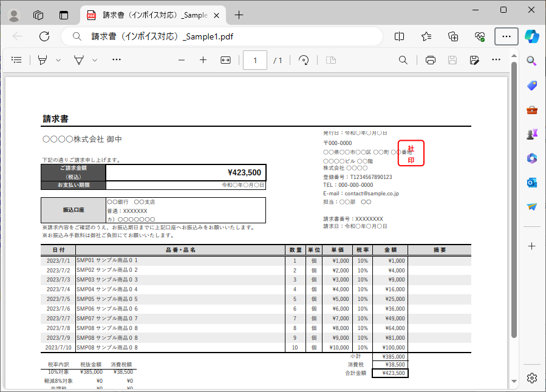Click the zoom out minus button
The width and height of the screenshot is (546, 392).
pos(181,60)
